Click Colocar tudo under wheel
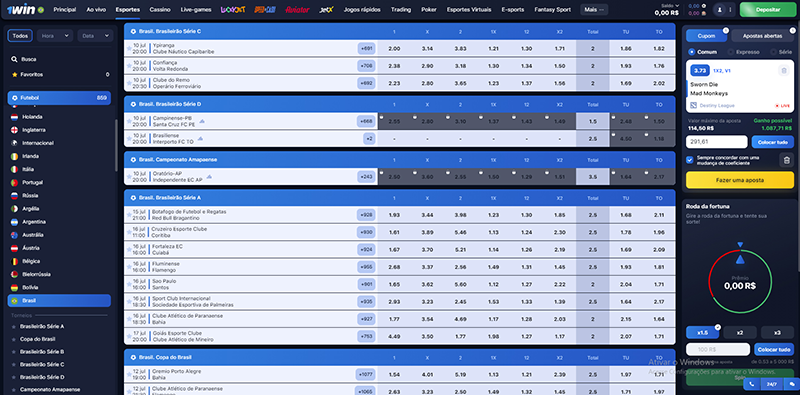Screen dimensions: 800x395 coord(773,350)
